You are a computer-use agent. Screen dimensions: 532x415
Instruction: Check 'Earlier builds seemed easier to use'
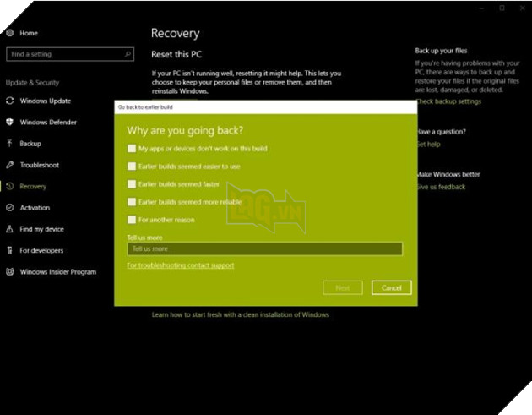132,166
